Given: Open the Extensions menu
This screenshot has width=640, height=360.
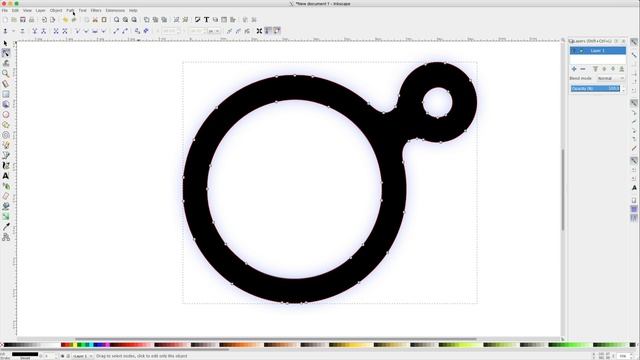Looking at the screenshot, I should 115,11.
